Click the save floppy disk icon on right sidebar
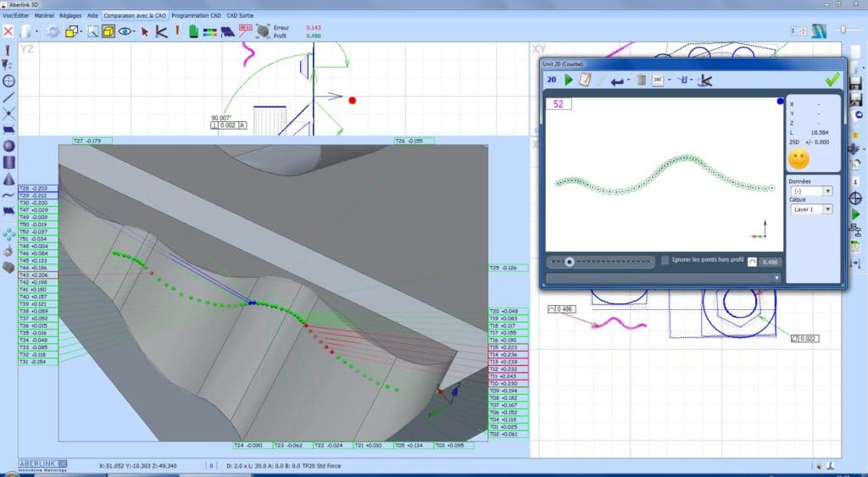Image resolution: width=868 pixels, height=477 pixels. [855, 84]
